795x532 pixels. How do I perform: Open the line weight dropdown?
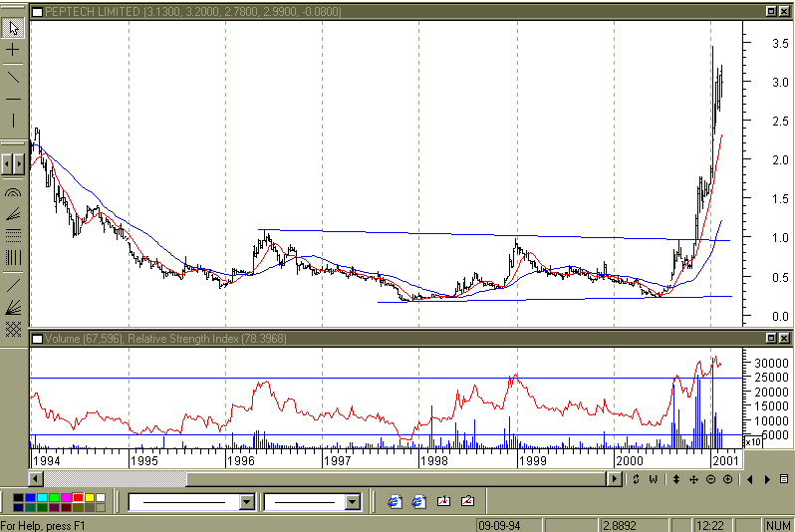[353, 502]
